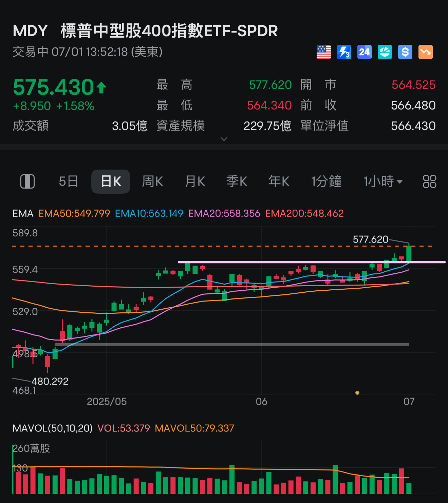Tap the 24-hour trading icon
This screenshot has width=448, height=503.
[x=364, y=52]
